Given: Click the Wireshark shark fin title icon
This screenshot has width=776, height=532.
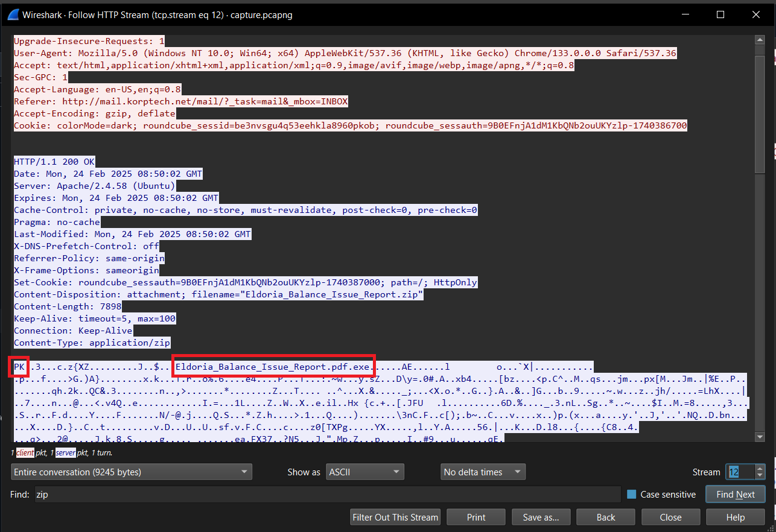Looking at the screenshot, I should click(13, 14).
